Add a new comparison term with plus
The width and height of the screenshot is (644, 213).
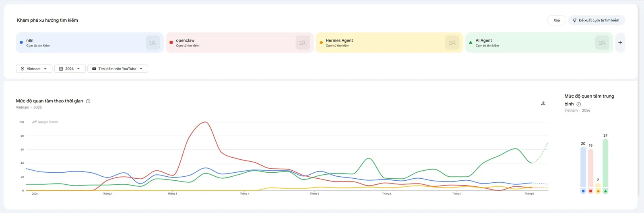(620, 42)
